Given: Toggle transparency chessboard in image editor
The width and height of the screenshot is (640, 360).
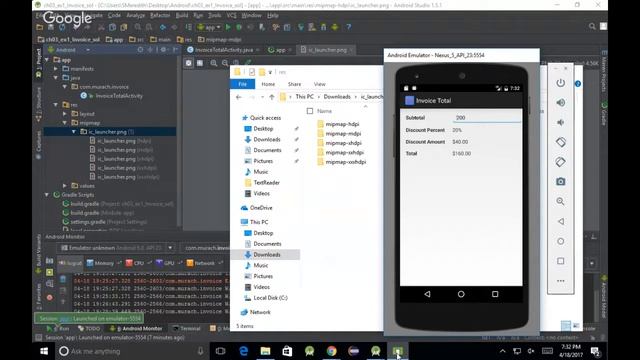Looking at the screenshot, I should pos(189,63).
